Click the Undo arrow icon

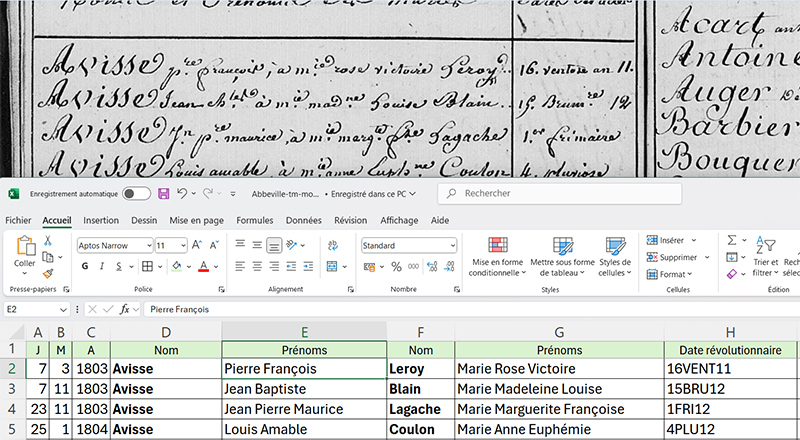click(182, 193)
